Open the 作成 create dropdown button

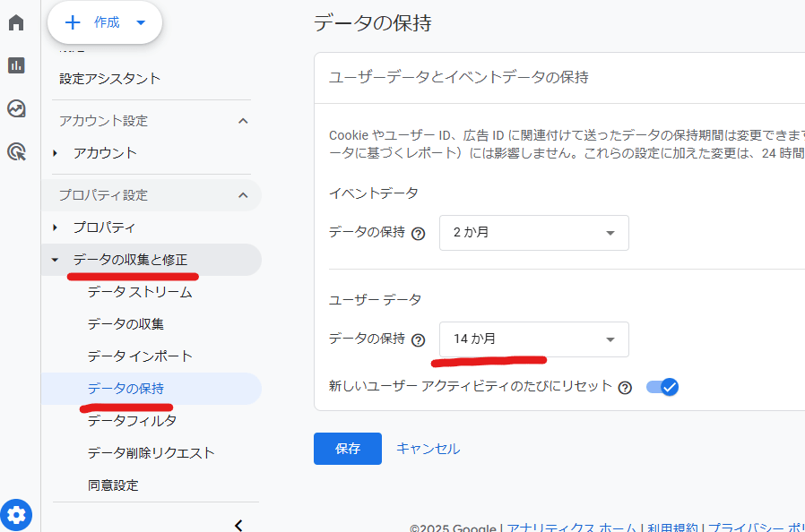tap(105, 23)
